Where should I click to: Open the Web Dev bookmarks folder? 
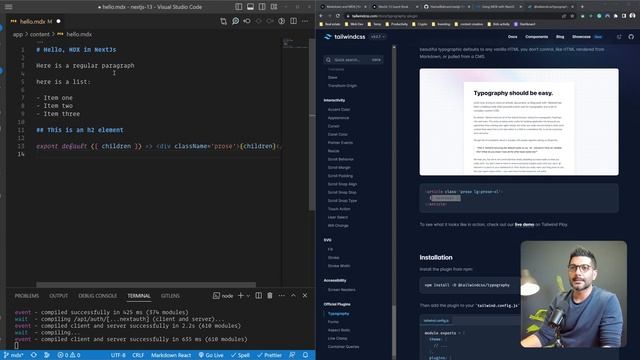coord(353,24)
